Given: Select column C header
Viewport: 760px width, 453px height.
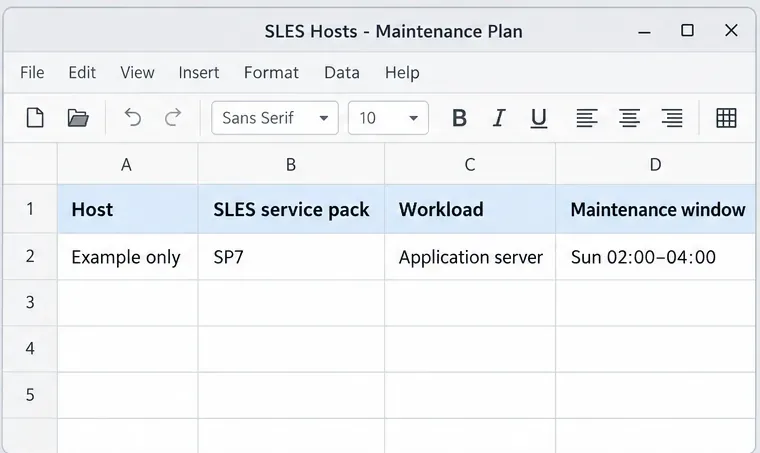Looking at the screenshot, I should point(470,164).
